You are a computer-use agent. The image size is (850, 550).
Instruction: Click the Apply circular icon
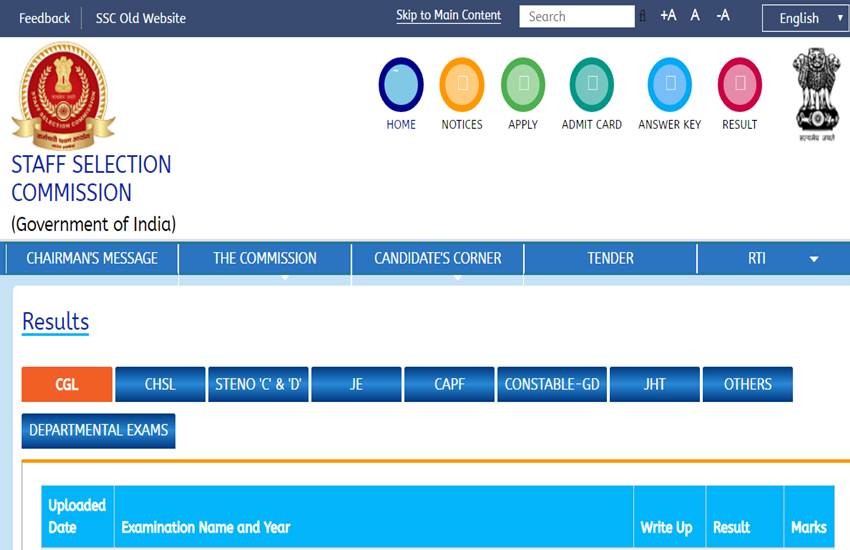523,85
